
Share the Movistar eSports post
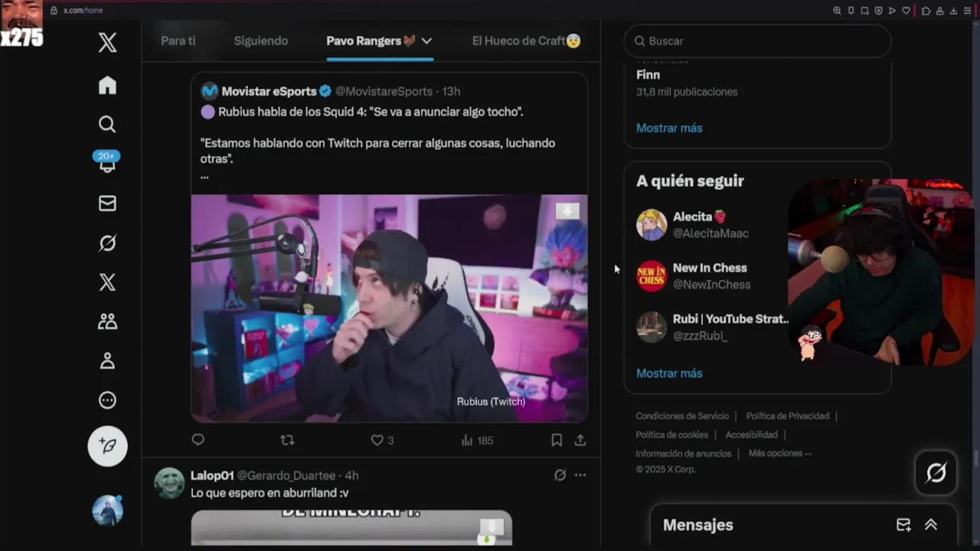pos(580,440)
